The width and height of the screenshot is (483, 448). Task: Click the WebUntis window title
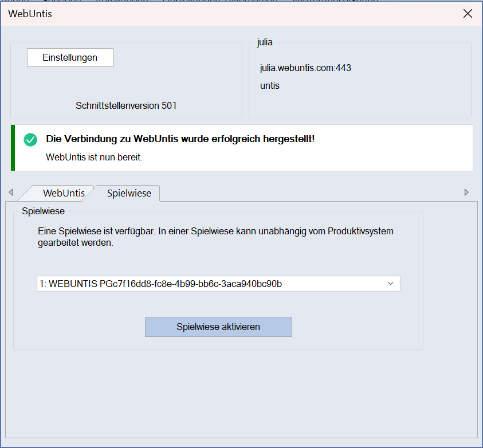[30, 14]
